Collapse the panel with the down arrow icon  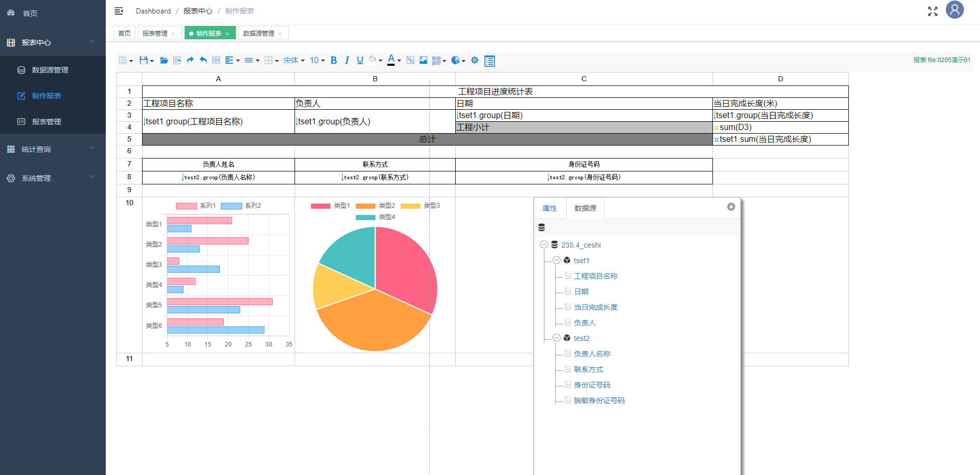pyautogui.click(x=731, y=207)
